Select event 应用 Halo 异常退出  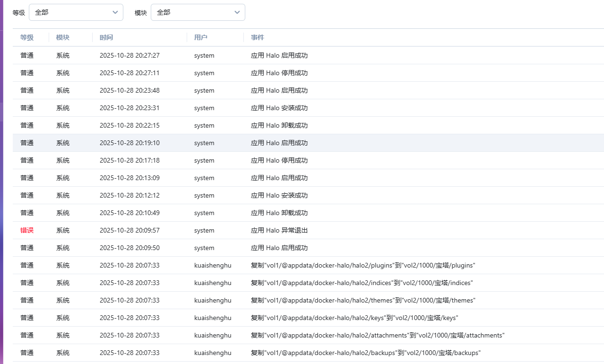click(279, 230)
